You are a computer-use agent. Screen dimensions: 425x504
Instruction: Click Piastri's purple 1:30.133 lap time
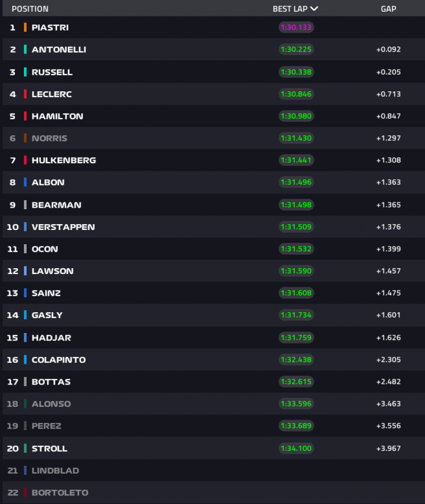click(296, 28)
